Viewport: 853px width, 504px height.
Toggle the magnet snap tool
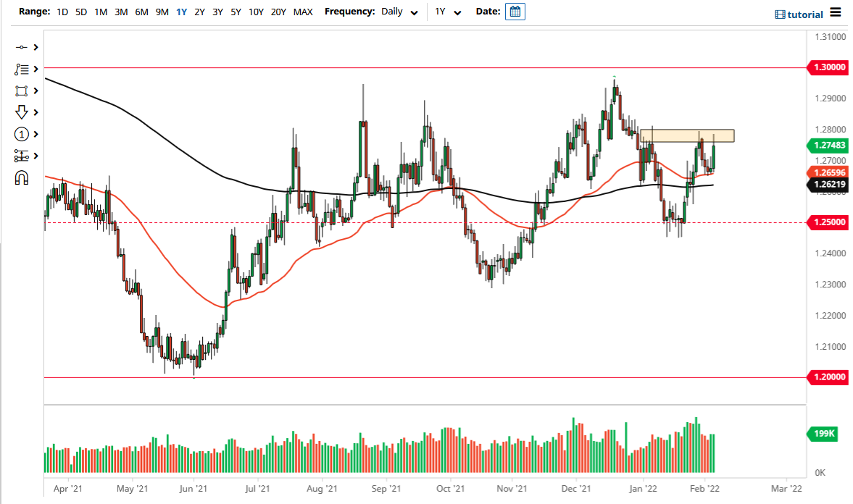[22, 177]
